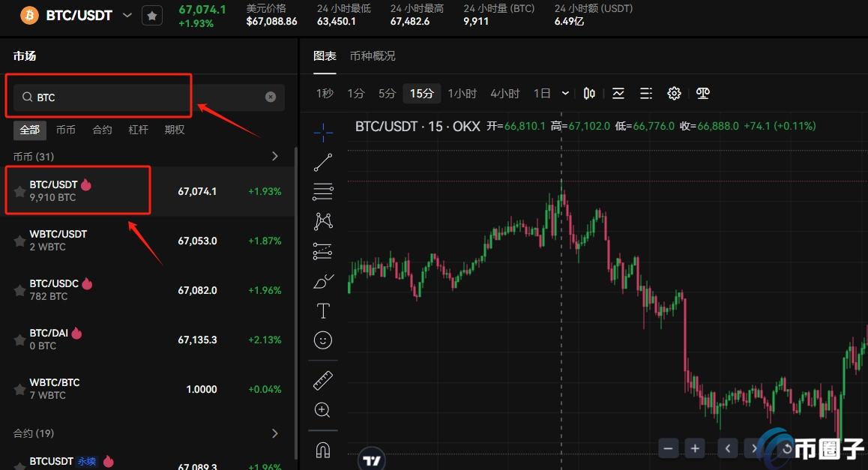The width and height of the screenshot is (868, 470).
Task: Select the ruler measure tool
Action: point(323,381)
